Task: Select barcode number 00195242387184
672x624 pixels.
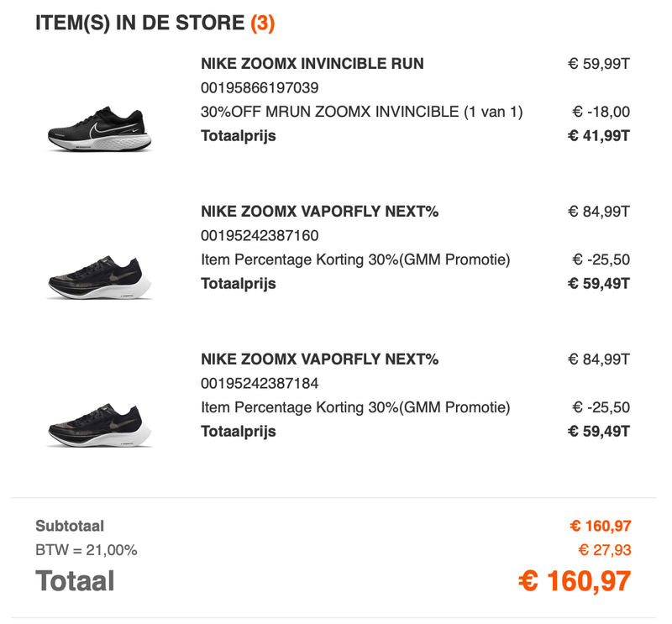Action: (260, 384)
